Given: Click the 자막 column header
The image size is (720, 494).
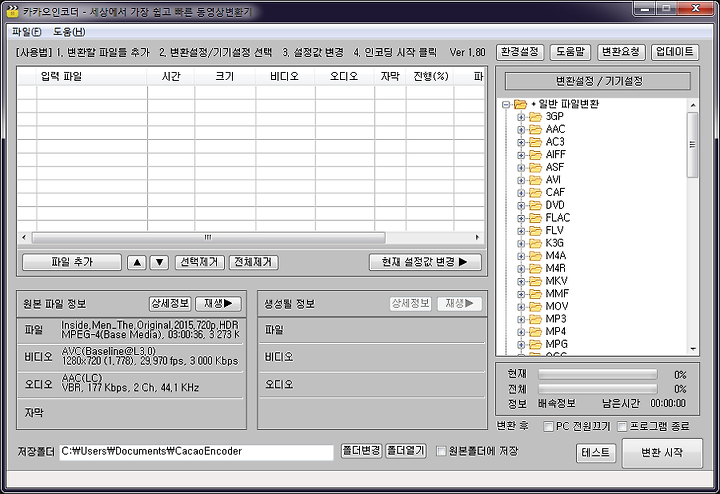Looking at the screenshot, I should point(390,76).
